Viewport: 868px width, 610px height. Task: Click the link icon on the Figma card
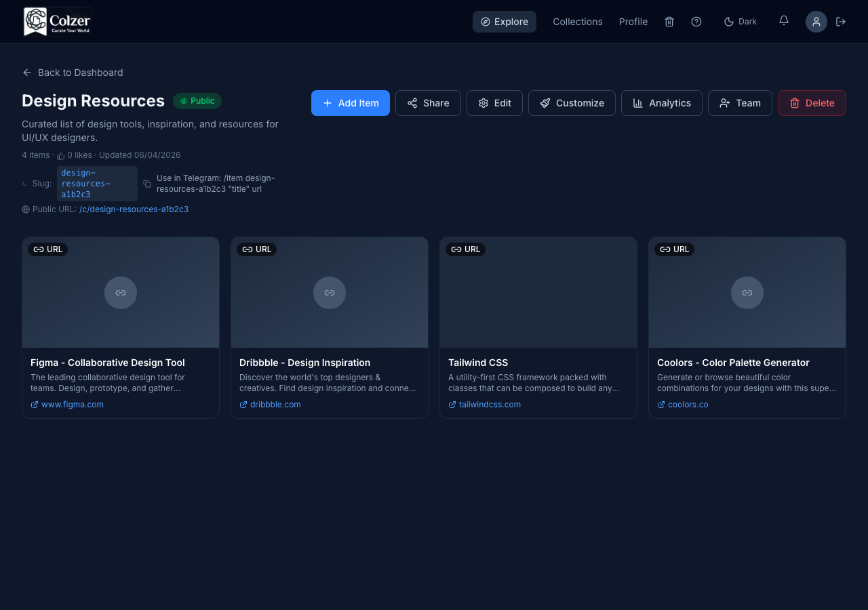(120, 292)
